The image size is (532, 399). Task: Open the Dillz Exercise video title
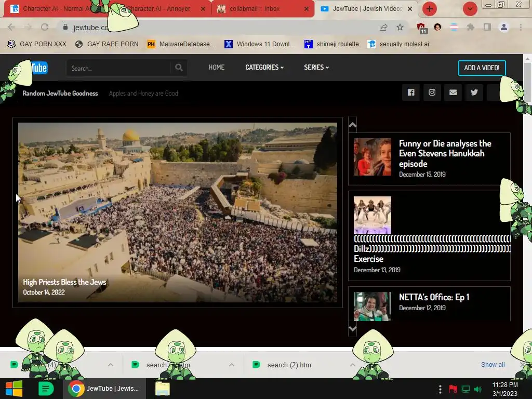point(432,249)
